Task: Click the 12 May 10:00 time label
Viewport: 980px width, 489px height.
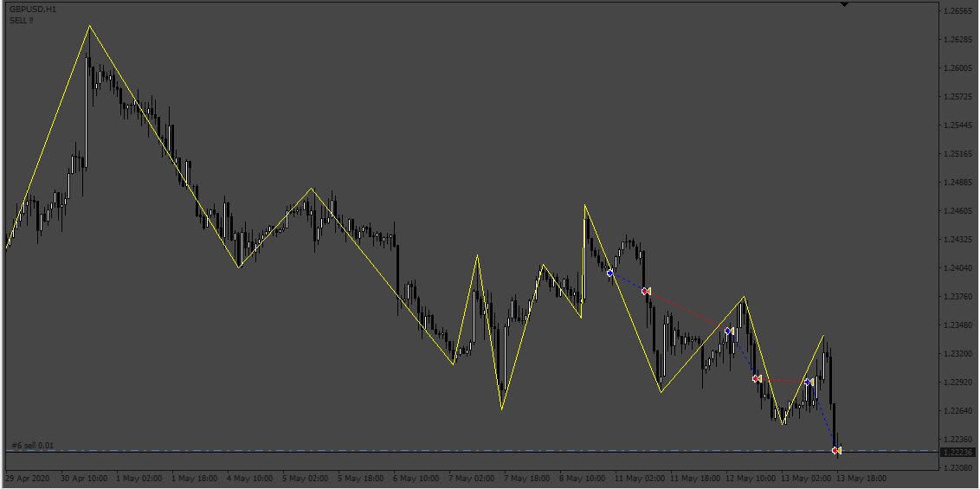Action: [751, 479]
